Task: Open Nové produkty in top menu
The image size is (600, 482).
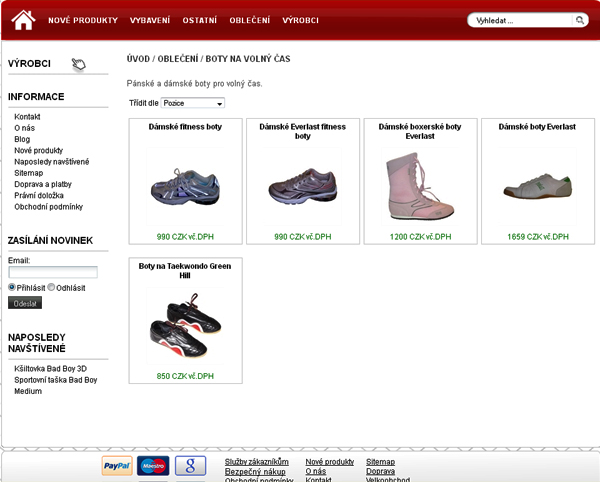Action: [83, 20]
